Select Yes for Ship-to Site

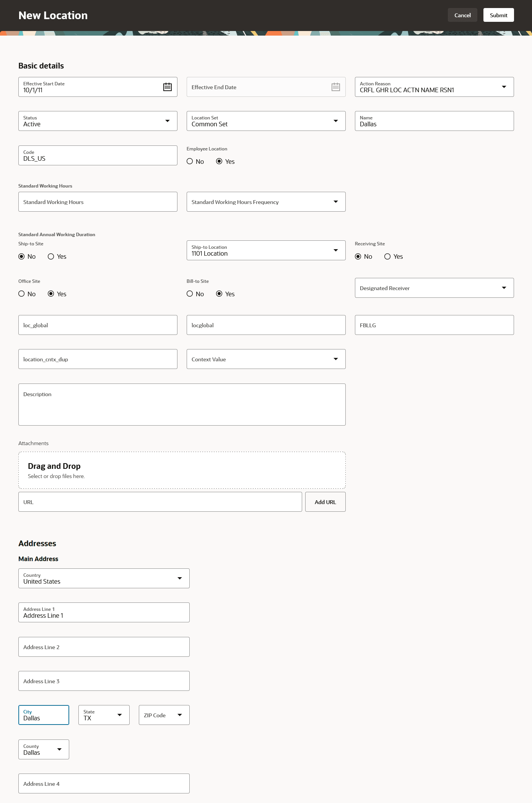coord(51,256)
